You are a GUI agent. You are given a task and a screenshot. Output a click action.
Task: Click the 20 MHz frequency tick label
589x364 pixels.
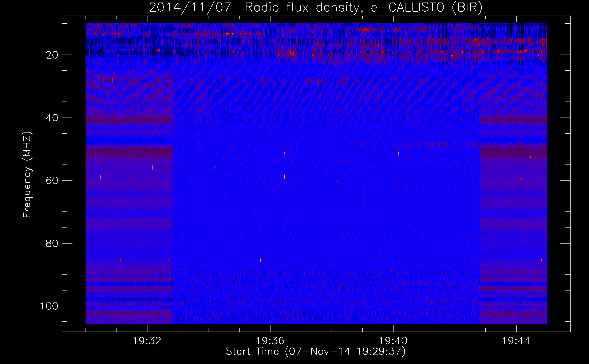pyautogui.click(x=52, y=55)
